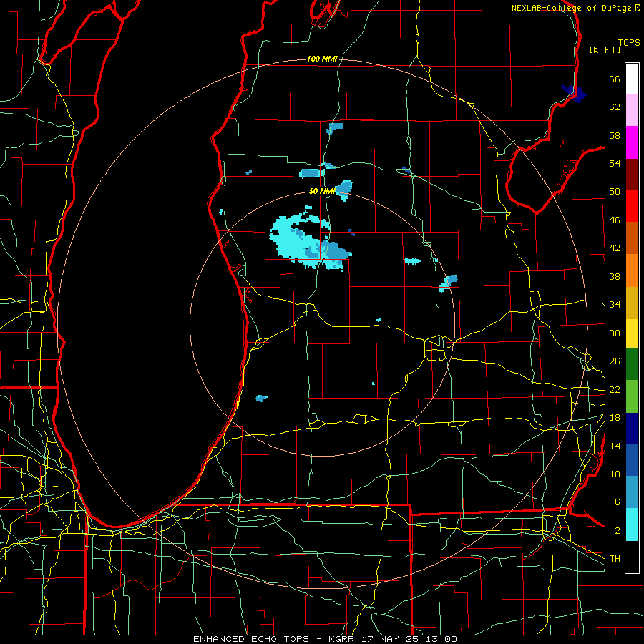The image size is (644, 644).
Task: Select the cyan legend swatch
Action: (632, 525)
